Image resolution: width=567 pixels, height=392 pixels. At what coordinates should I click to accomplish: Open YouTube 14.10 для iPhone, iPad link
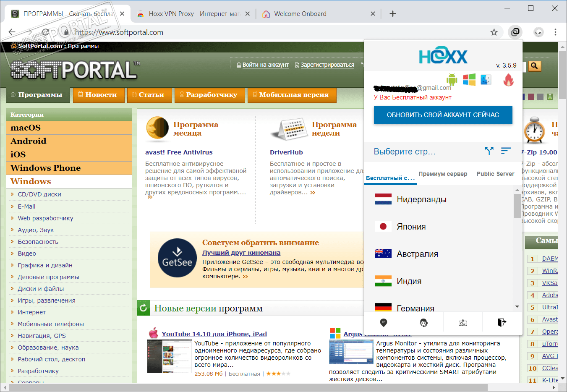(214, 334)
